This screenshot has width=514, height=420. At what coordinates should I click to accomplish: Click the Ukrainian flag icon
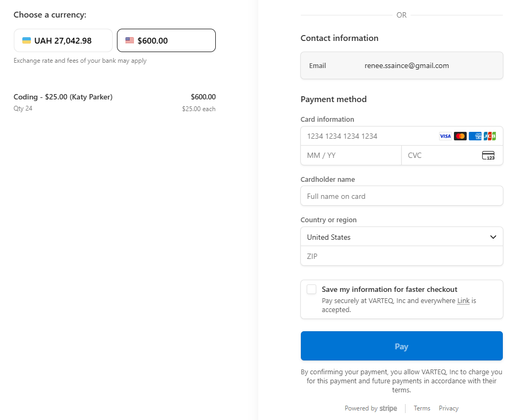26,40
